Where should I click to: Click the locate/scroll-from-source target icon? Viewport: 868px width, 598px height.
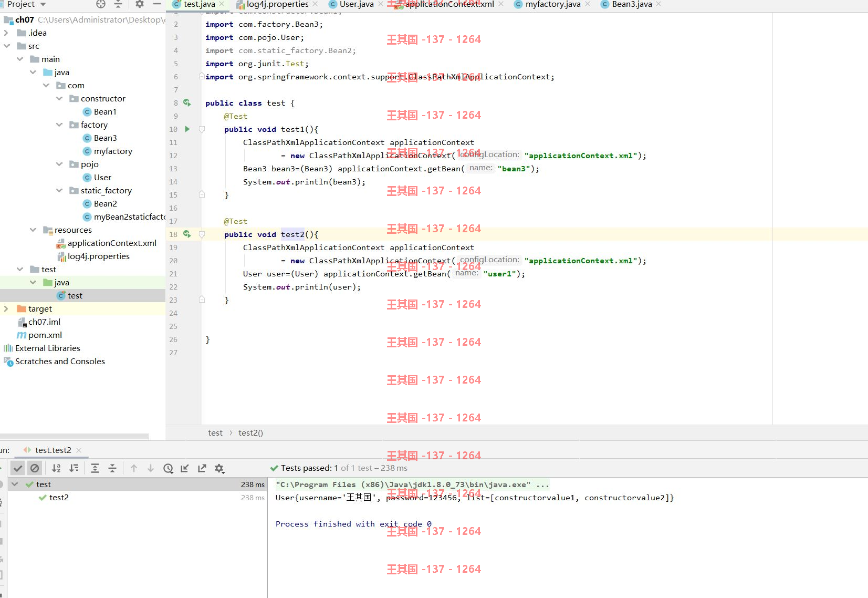[x=101, y=4]
